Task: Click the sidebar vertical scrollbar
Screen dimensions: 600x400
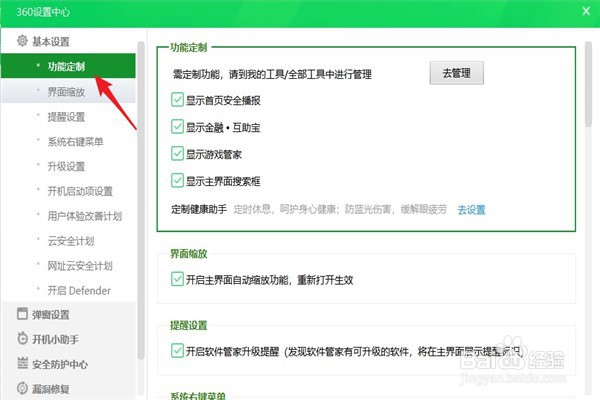Action: (141, 200)
